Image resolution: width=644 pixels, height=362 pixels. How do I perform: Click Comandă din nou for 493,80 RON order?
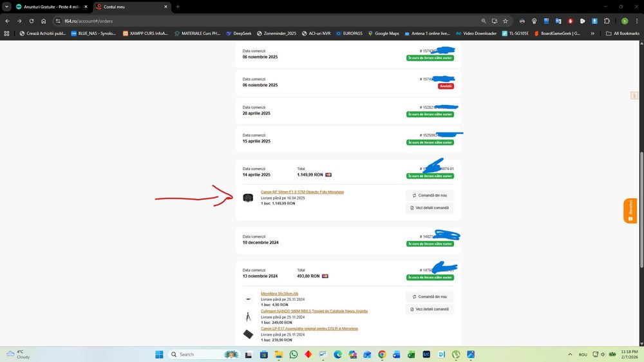[430, 297]
